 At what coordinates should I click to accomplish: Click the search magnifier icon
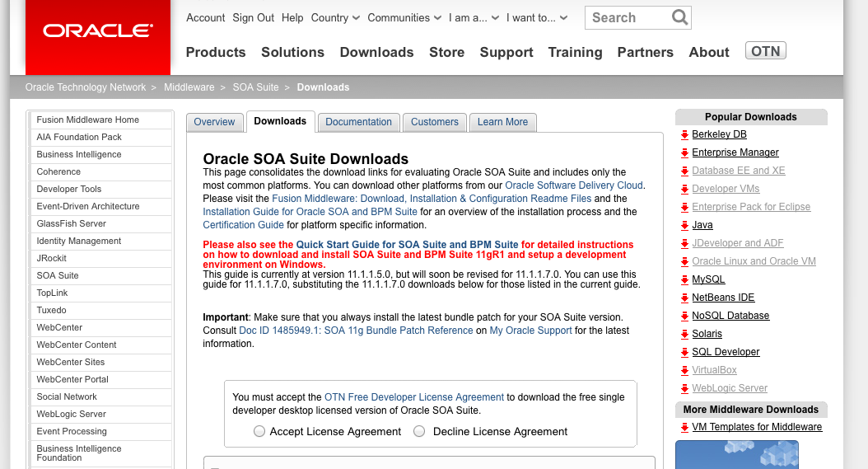679,18
